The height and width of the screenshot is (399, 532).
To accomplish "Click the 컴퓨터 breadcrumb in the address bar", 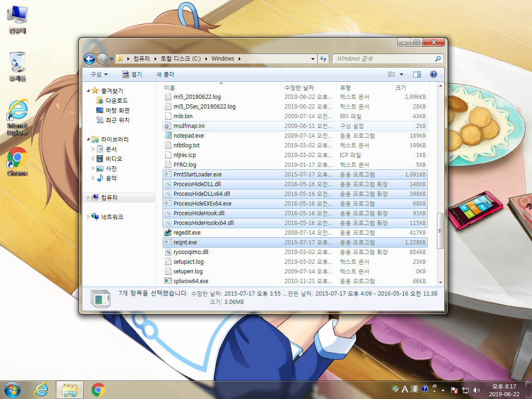I will [x=141, y=59].
